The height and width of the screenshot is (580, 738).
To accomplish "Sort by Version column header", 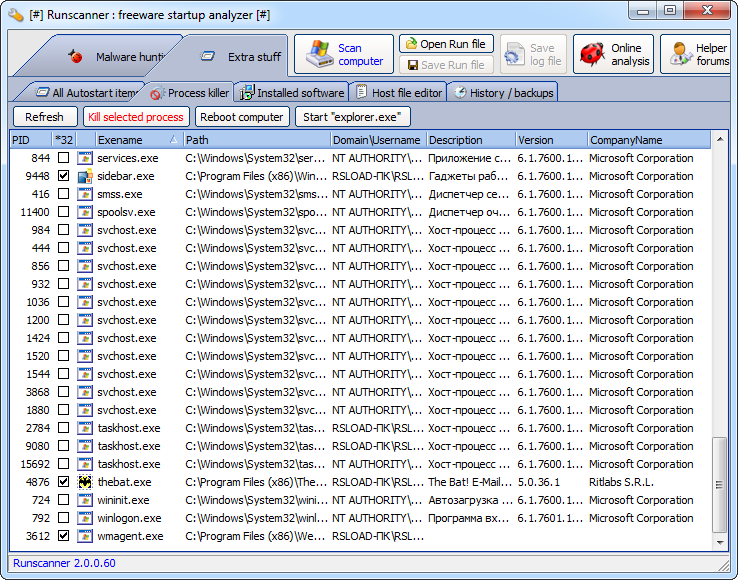I will pos(552,140).
